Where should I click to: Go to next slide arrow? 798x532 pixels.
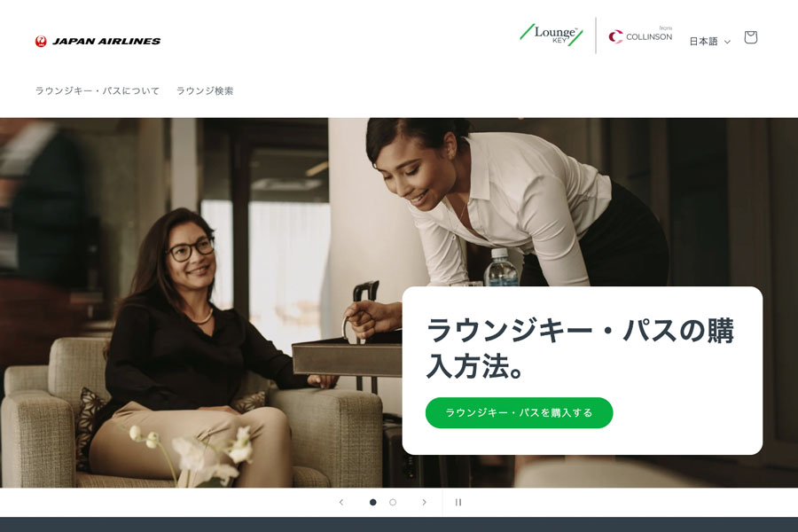coord(424,502)
